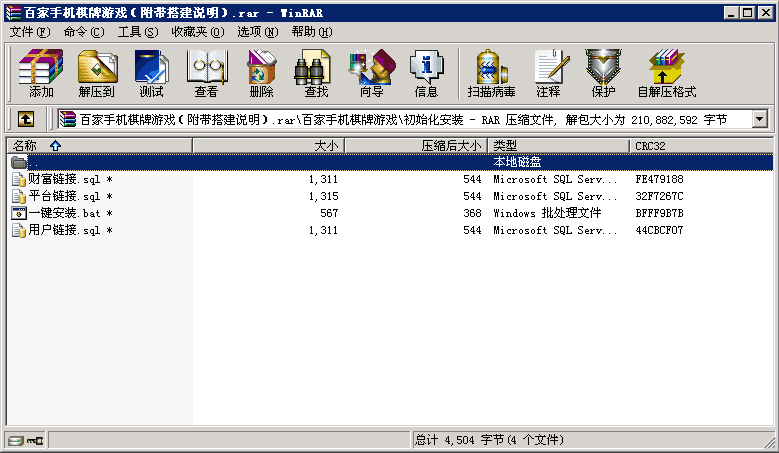Click 自解压格式 (SFX) toolbar icon
This screenshot has height=453, width=779.
click(666, 74)
